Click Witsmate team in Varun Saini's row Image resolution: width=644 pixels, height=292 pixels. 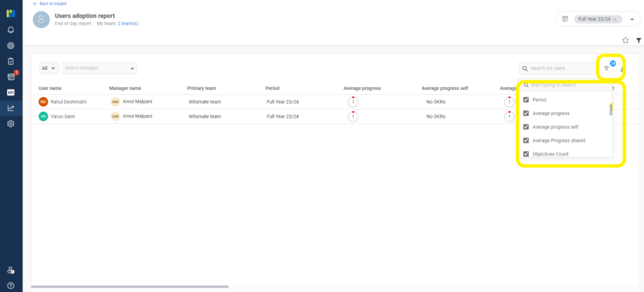coord(205,116)
